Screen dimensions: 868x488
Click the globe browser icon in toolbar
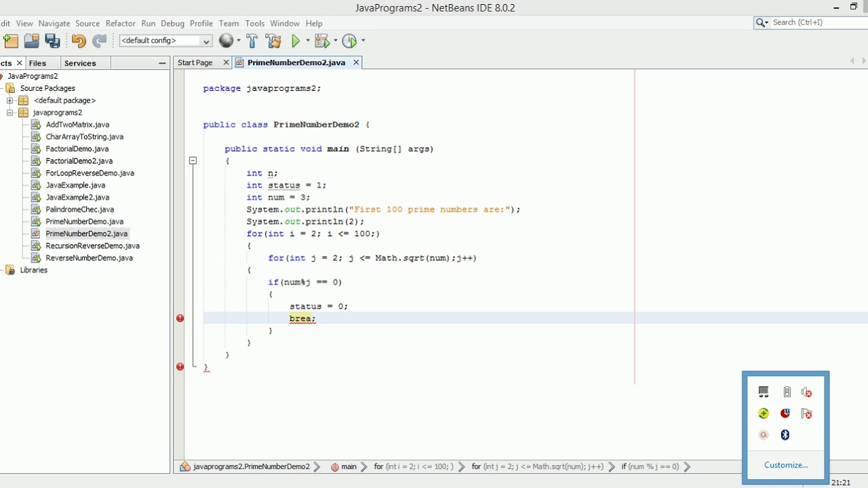(226, 41)
